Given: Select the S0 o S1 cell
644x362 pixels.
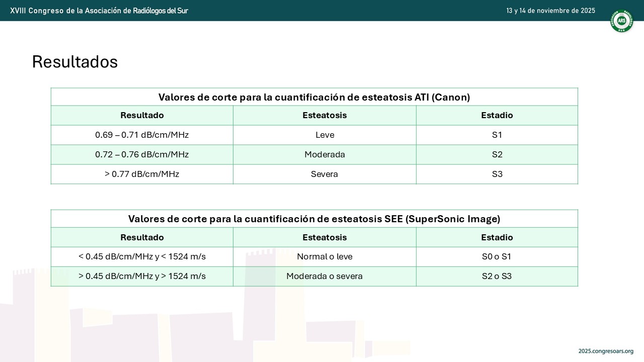Looking at the screenshot, I should point(497,256).
